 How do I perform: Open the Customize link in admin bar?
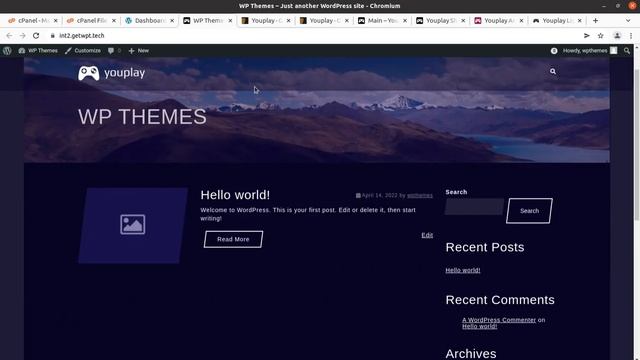[83, 51]
